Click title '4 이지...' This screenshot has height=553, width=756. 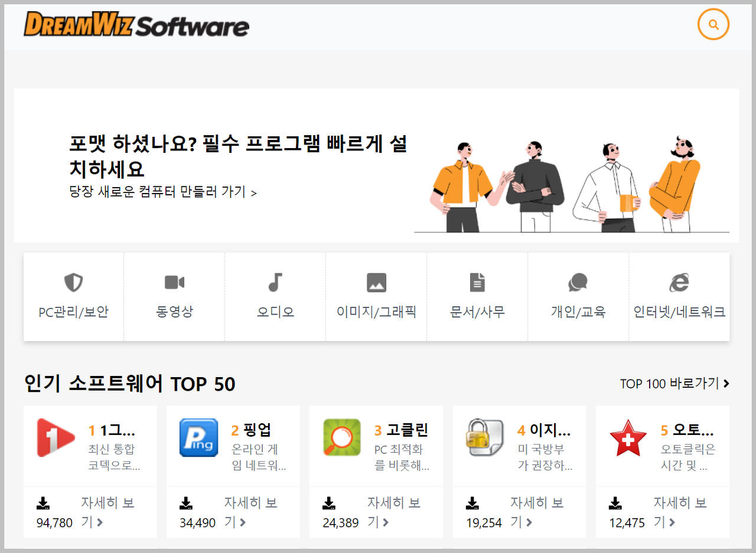[x=544, y=430]
